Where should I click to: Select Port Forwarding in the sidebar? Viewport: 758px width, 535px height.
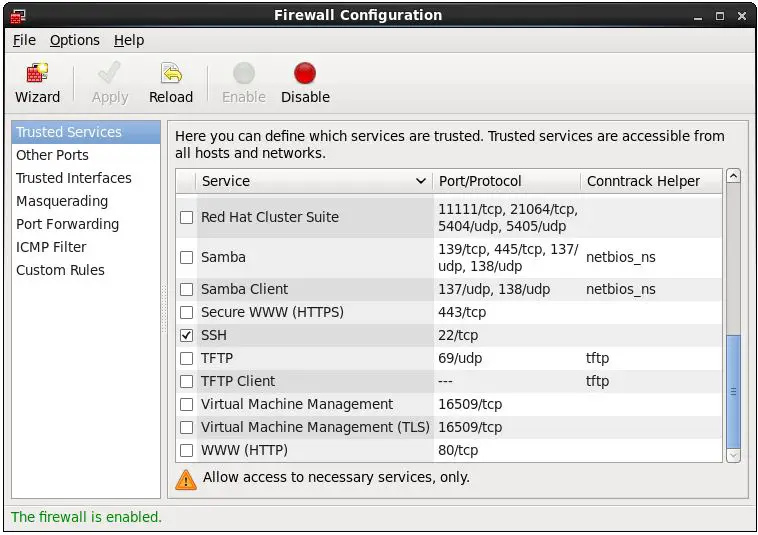coord(67,224)
